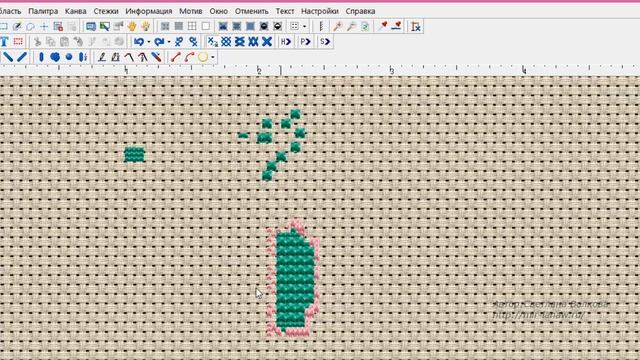This screenshot has height=360, width=640.
Task: Select the fractional X stitch tool
Action: 212,42
